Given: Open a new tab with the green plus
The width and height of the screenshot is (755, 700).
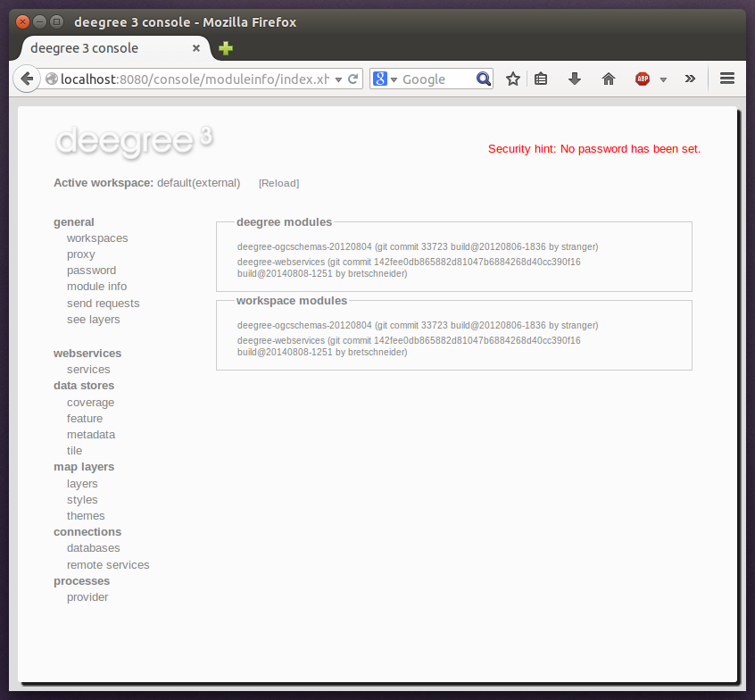Looking at the screenshot, I should coord(225,48).
